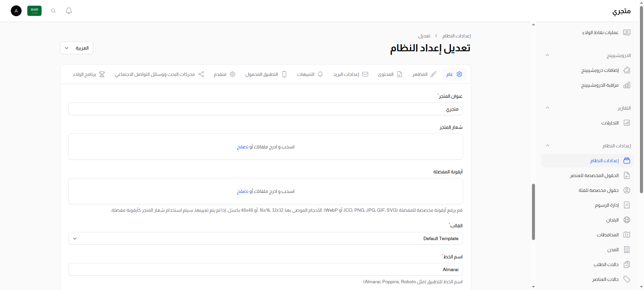Screen dimensions: 644x290
Task: Click the bell icon on التنبيهات tab
Action: click(x=320, y=74)
